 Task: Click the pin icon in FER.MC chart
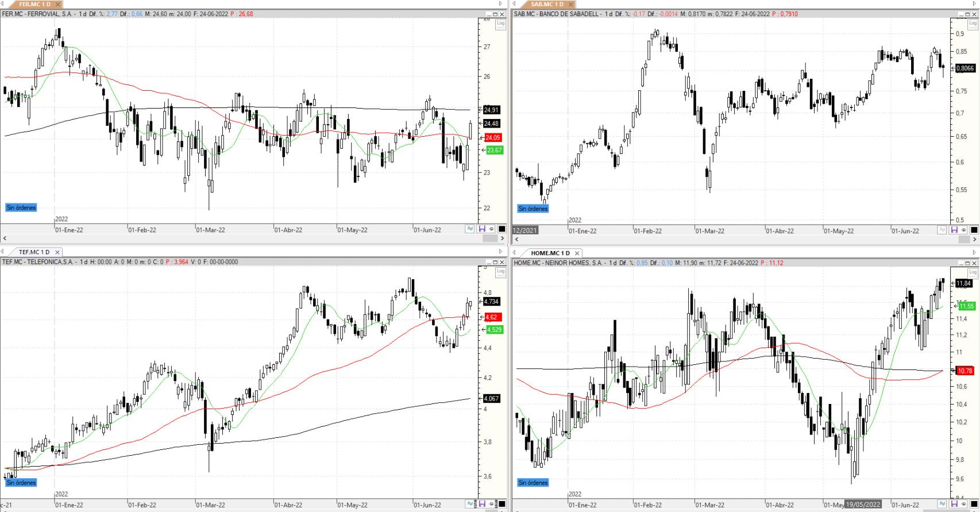491,229
